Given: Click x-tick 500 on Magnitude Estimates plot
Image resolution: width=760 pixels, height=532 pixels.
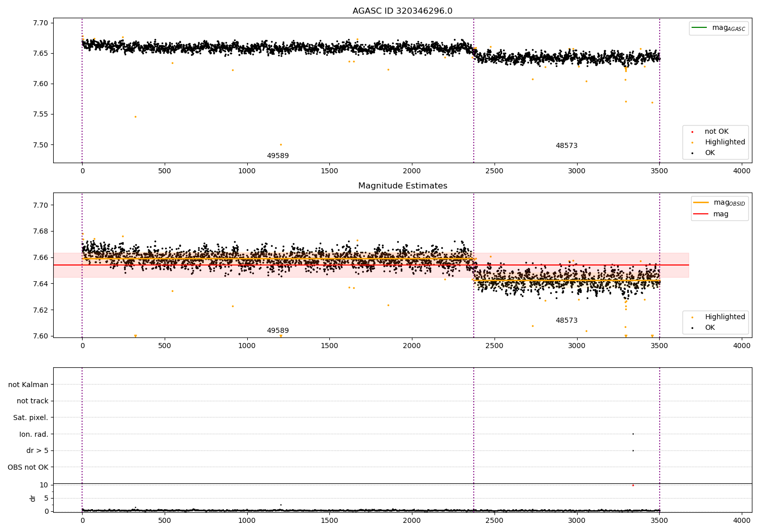Looking at the screenshot, I should tap(165, 346).
